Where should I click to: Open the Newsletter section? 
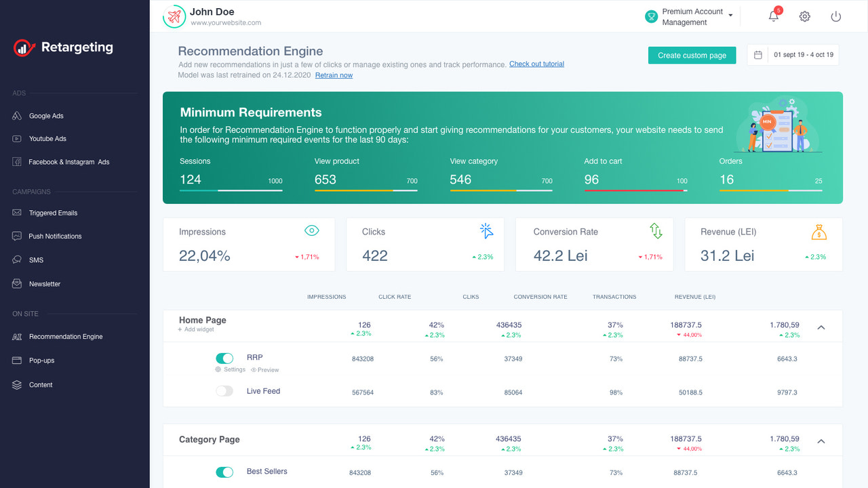pos(45,283)
